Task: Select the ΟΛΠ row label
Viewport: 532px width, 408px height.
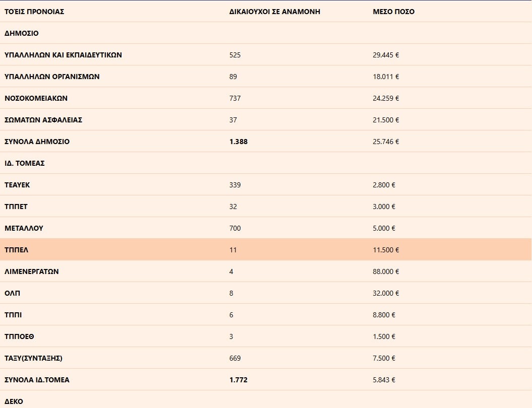Action: tap(13, 293)
